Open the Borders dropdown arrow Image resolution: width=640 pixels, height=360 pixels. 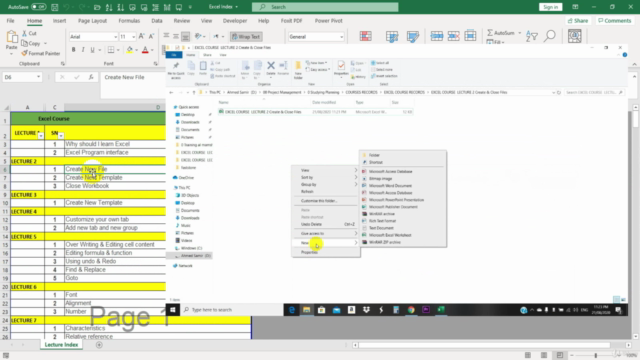tap(118, 50)
